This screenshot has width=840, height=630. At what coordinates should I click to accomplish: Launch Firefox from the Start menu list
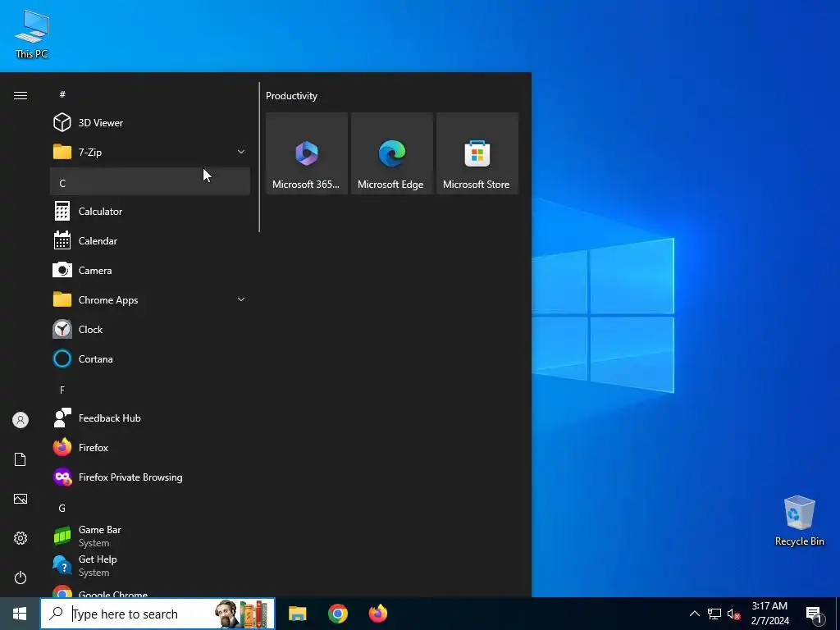[150, 447]
